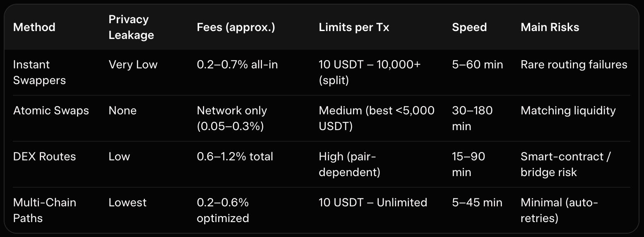Click the Limits per Tx header

click(x=354, y=27)
